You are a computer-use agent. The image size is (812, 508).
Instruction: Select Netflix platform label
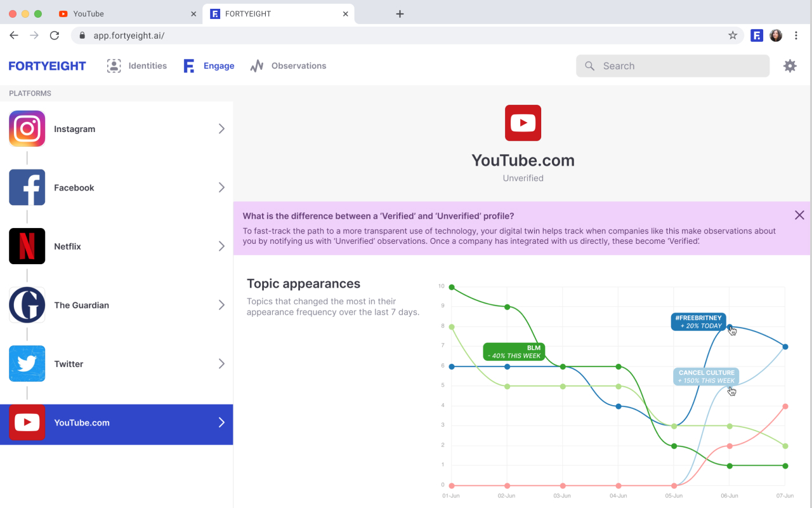coord(68,246)
